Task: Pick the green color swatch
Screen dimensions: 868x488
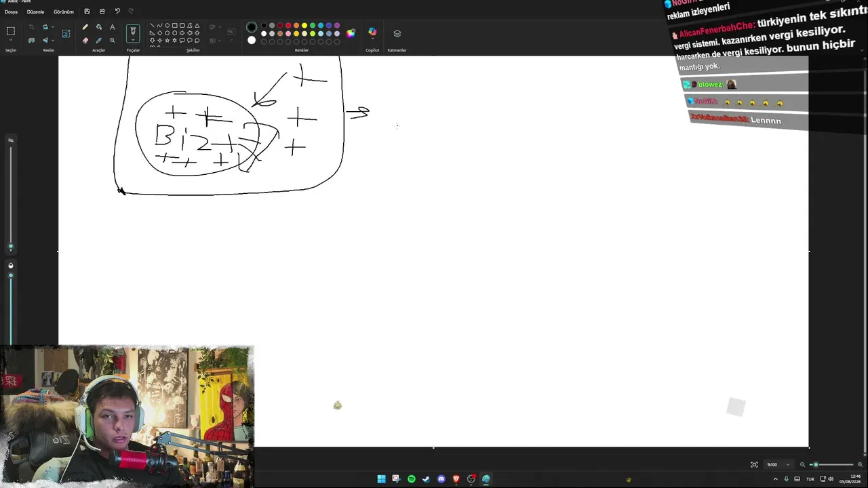Action: tap(313, 26)
